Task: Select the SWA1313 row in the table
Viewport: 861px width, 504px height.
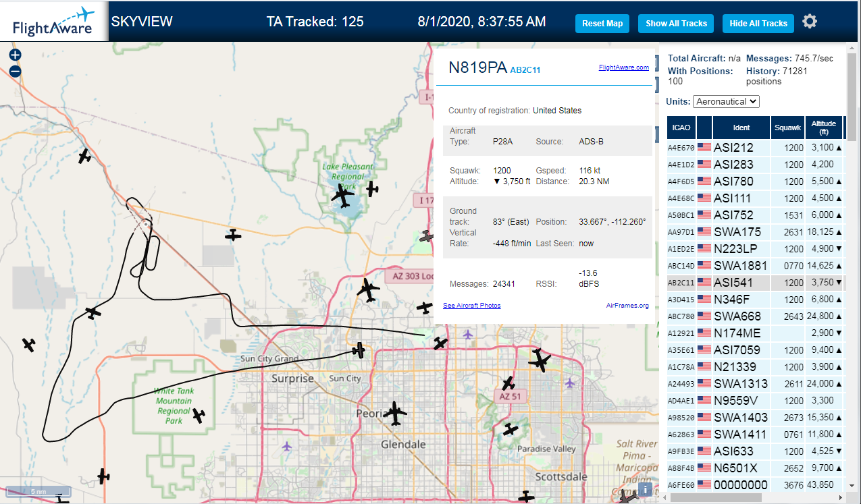Action: tap(755, 384)
